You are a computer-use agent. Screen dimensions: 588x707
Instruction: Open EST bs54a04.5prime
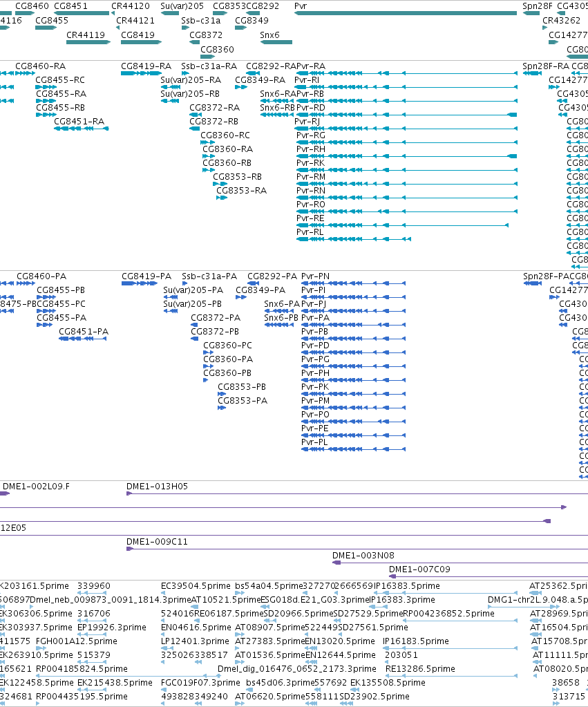click(x=269, y=586)
